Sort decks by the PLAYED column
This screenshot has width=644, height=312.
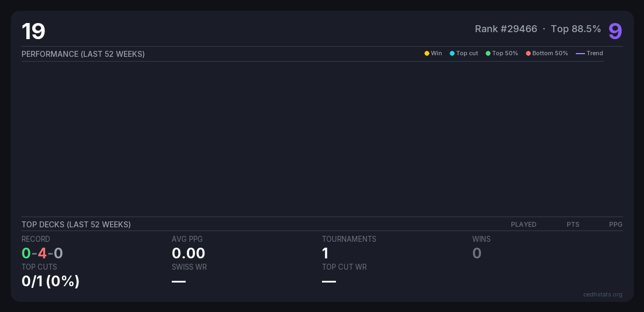point(523,225)
